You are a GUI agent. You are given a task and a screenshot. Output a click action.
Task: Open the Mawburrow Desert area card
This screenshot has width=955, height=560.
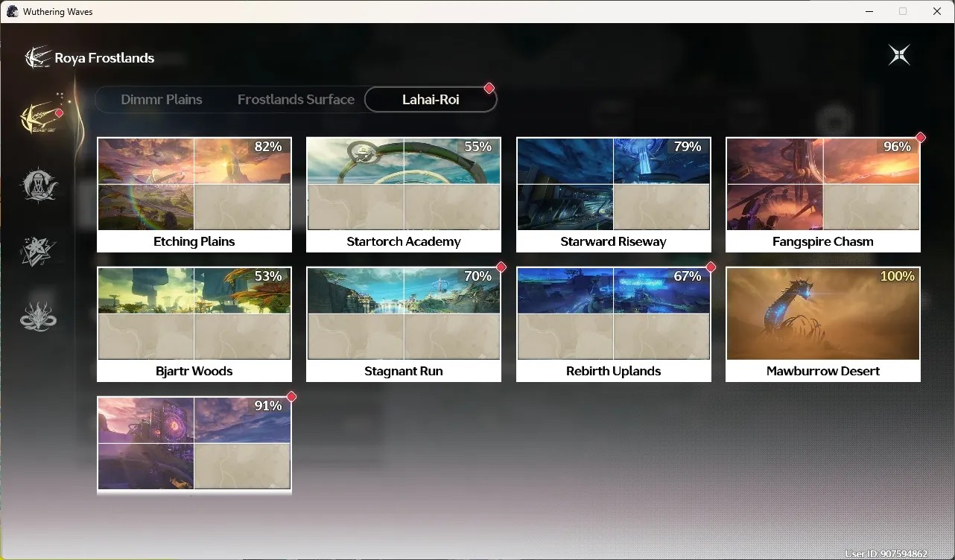[x=823, y=325]
